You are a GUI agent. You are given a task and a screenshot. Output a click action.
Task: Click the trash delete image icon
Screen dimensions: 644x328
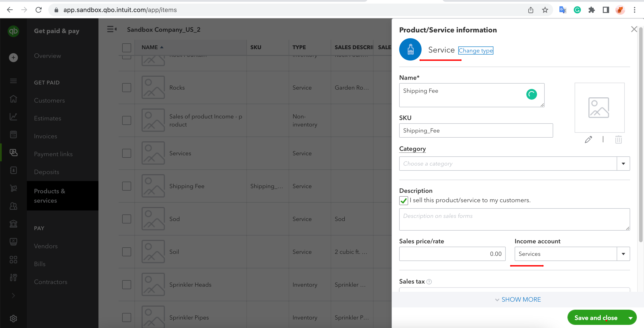coord(618,139)
